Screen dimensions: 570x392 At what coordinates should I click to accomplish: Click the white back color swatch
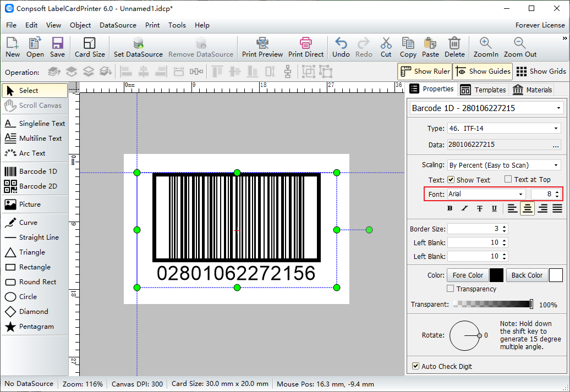(x=556, y=275)
